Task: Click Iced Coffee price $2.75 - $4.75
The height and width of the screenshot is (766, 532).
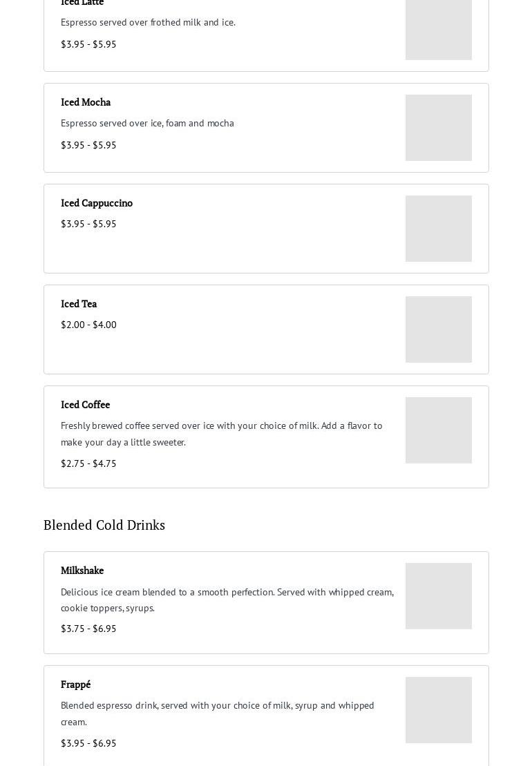Action: 88,463
